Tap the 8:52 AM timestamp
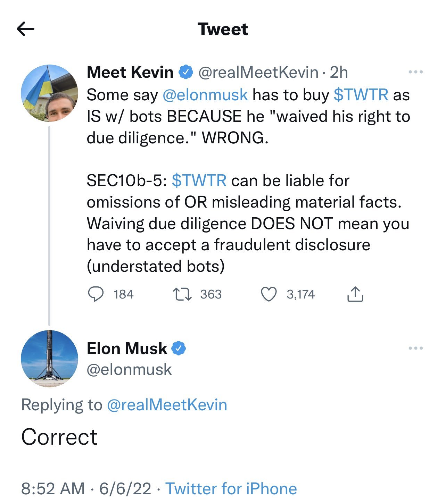This screenshot has width=446, height=504. tap(53, 488)
